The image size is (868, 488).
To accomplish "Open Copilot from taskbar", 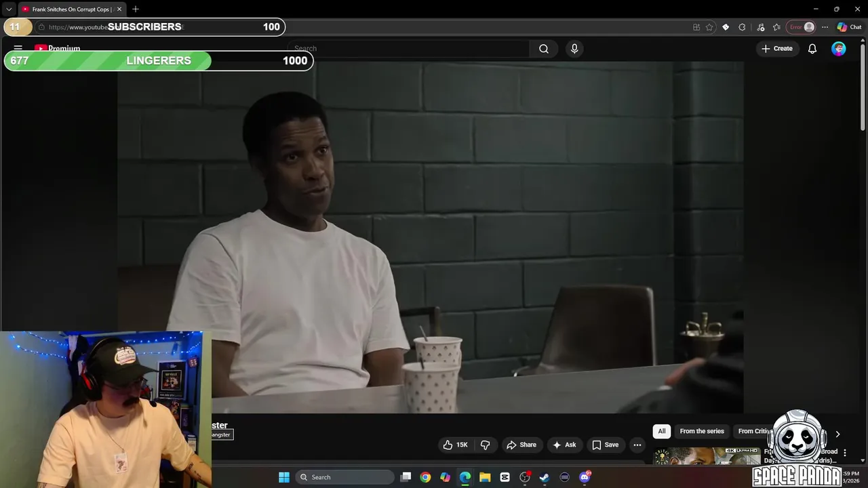I will pos(445,477).
